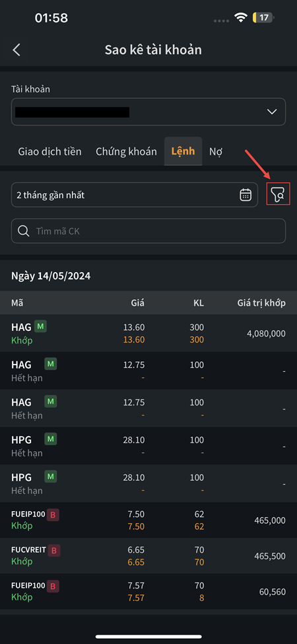
Task: Select the Lệnh tab
Action: click(183, 151)
